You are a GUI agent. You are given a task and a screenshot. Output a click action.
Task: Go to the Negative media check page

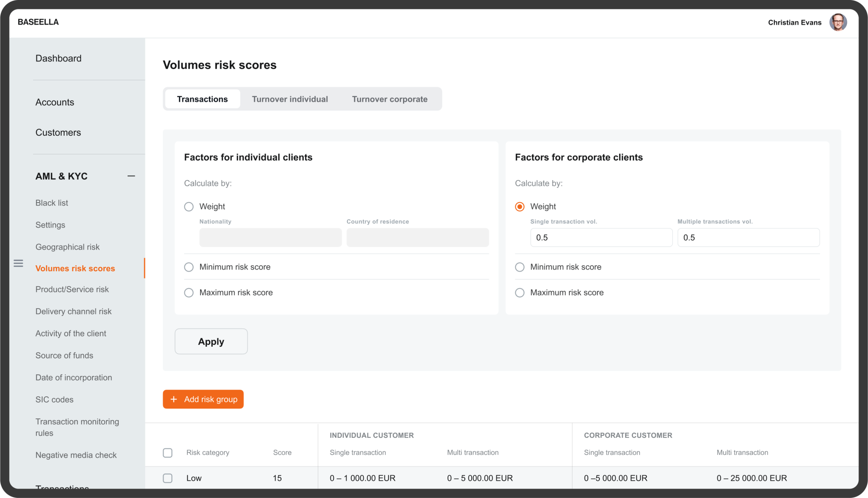tap(76, 455)
